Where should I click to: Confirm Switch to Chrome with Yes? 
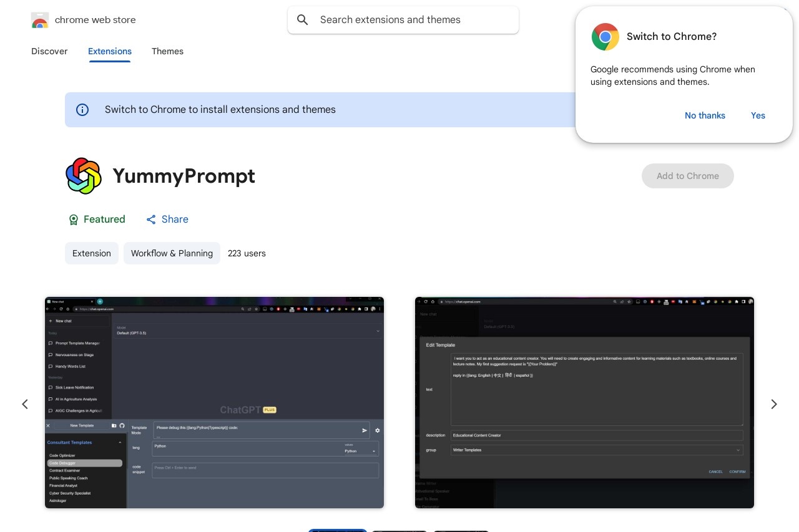click(x=758, y=115)
